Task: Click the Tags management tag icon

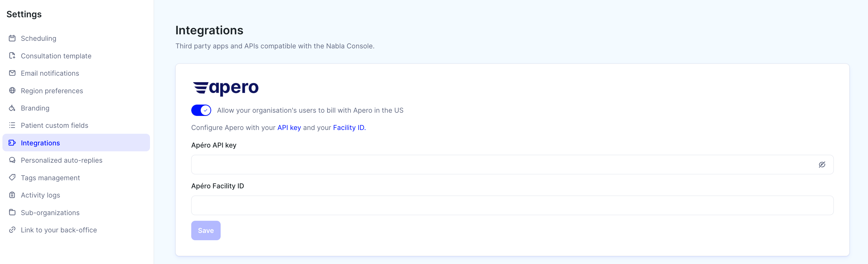Action: coord(12,178)
